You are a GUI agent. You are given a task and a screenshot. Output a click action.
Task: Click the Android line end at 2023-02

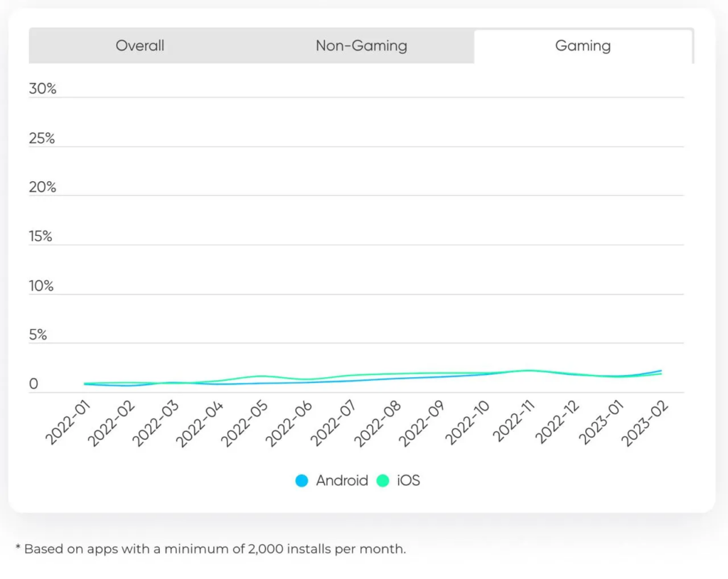pyautogui.click(x=661, y=371)
